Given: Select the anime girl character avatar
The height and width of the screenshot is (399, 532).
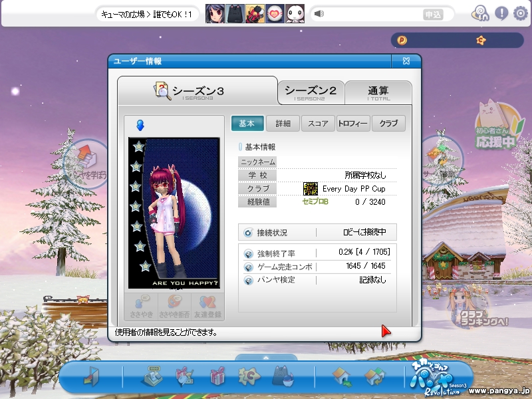Looking at the screenshot, I should pyautogui.click(x=215, y=14).
